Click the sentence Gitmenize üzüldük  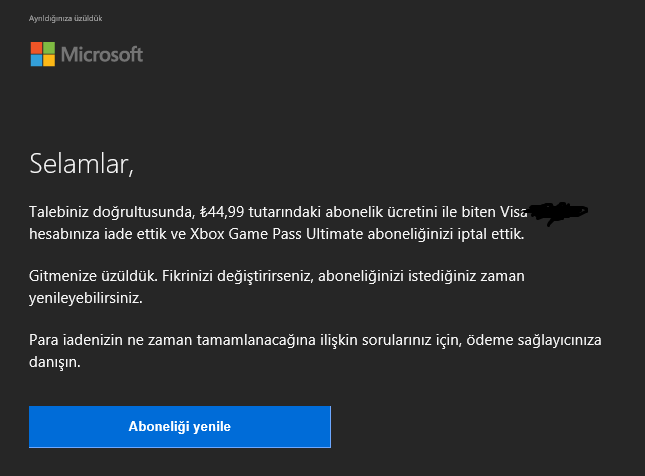[x=93, y=276]
